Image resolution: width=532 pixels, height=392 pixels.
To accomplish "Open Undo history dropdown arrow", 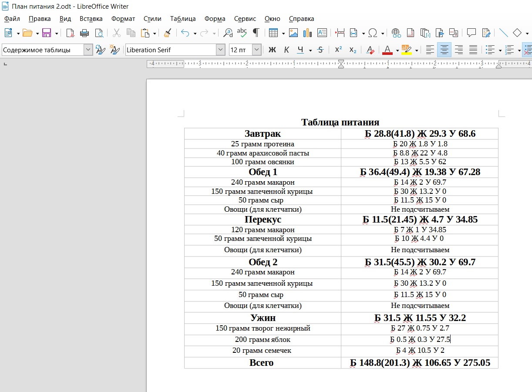I will point(195,33).
